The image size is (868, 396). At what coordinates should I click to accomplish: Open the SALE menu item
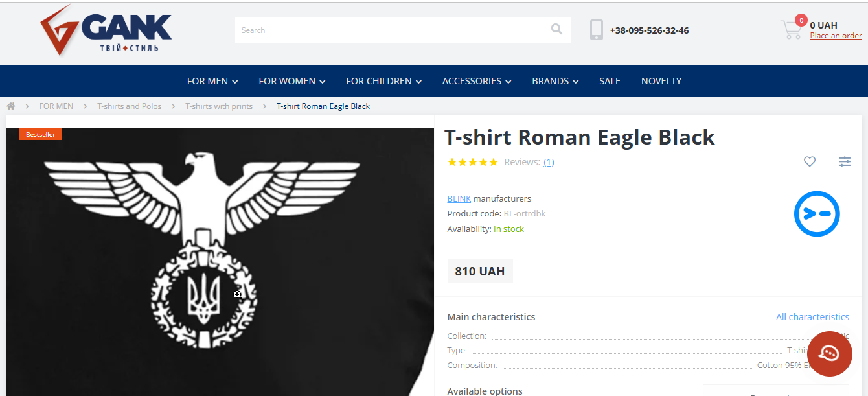610,81
